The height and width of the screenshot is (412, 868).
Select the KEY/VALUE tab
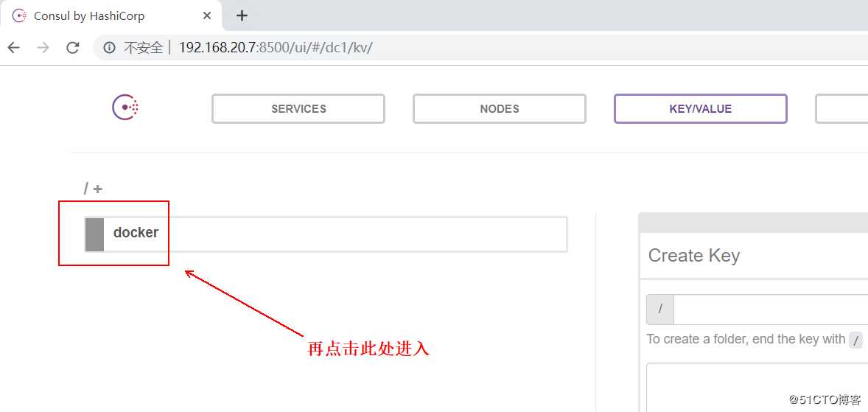pos(700,108)
